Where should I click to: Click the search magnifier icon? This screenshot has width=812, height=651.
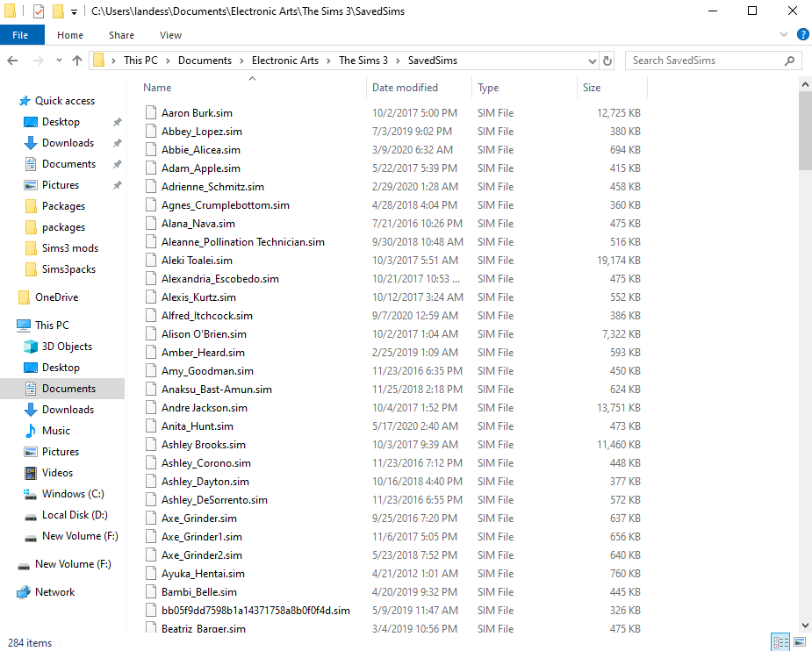click(x=789, y=61)
